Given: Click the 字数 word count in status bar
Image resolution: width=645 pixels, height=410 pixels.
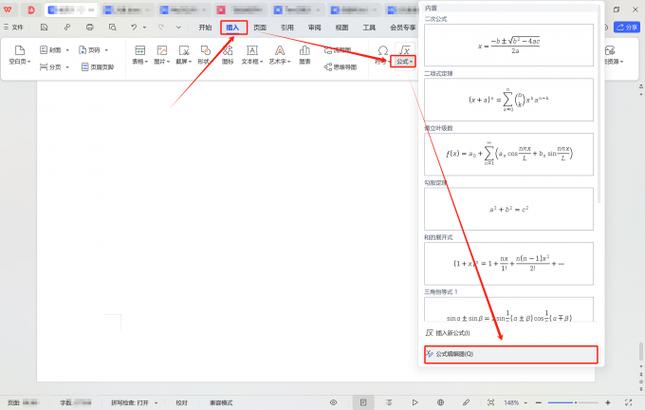Looking at the screenshot, I should click(x=76, y=403).
